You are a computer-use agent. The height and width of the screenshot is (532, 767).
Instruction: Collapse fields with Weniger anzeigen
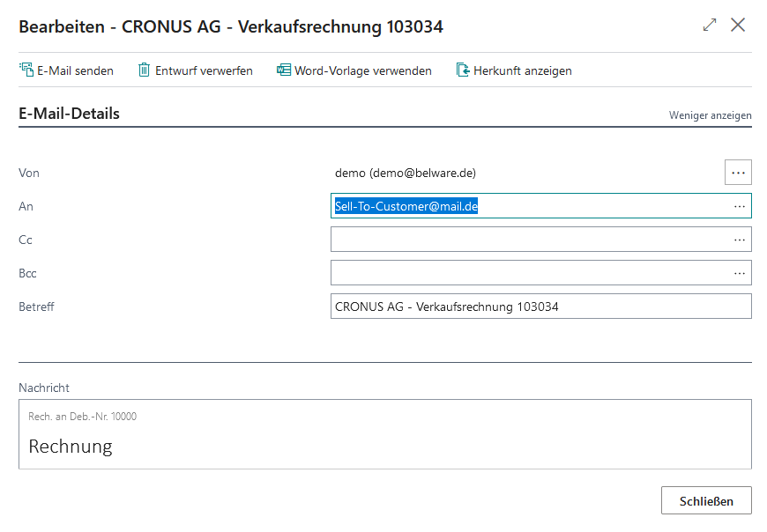click(x=710, y=115)
